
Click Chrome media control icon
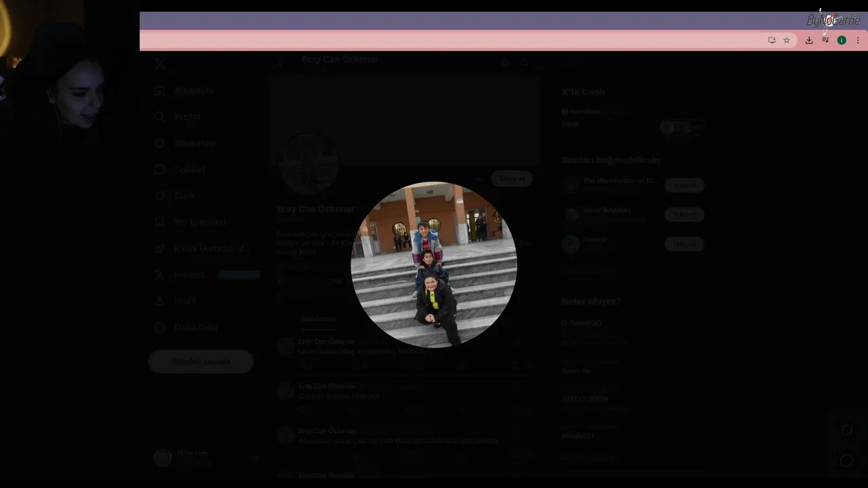click(825, 40)
